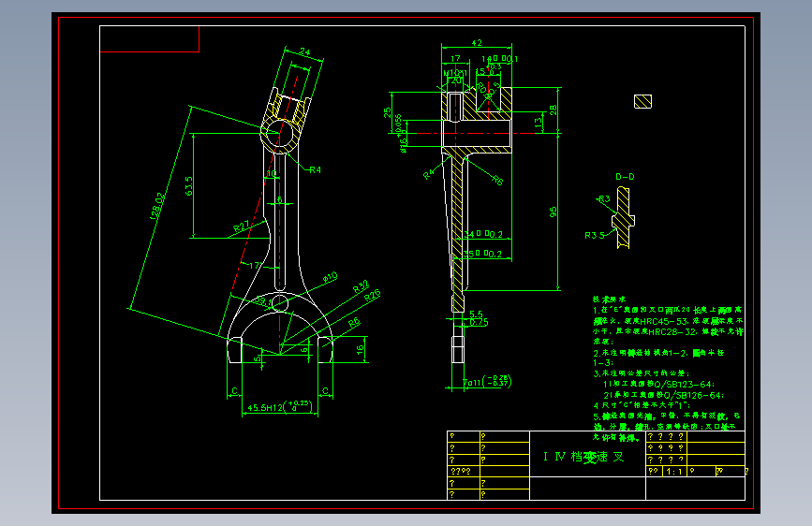This screenshot has width=812, height=526.
Task: Click the red rectangle in top-left corner
Action: tap(149, 38)
